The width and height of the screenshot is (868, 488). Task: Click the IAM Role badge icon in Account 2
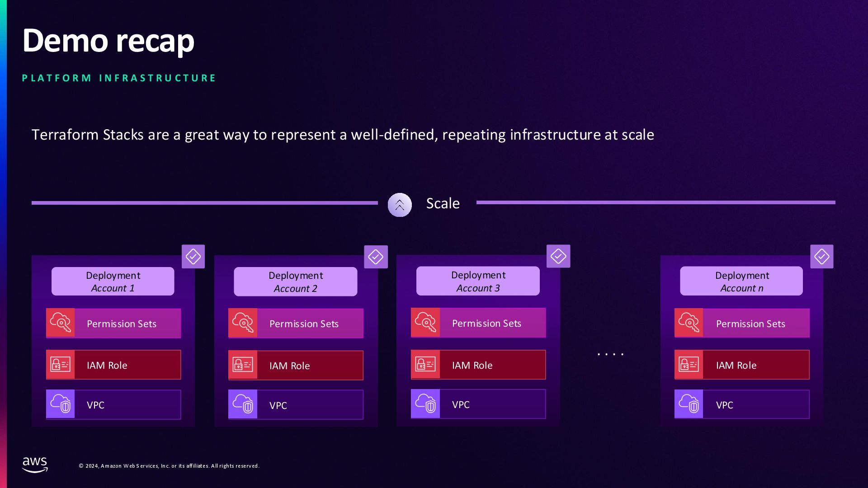(243, 365)
